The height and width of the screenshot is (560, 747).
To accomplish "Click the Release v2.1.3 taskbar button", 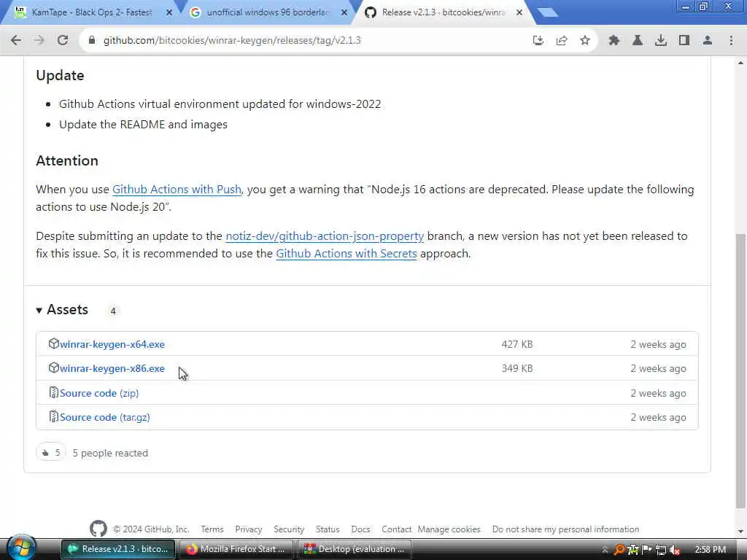I will click(x=118, y=549).
